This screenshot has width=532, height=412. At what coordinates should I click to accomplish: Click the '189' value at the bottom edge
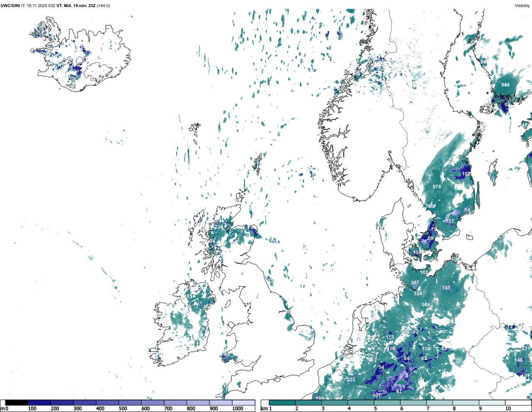point(320,398)
